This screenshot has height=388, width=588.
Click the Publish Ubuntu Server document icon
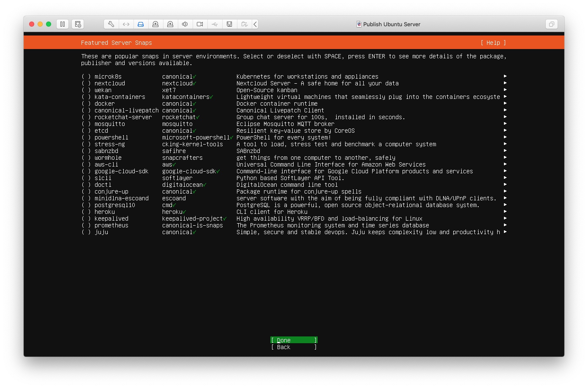pos(359,24)
